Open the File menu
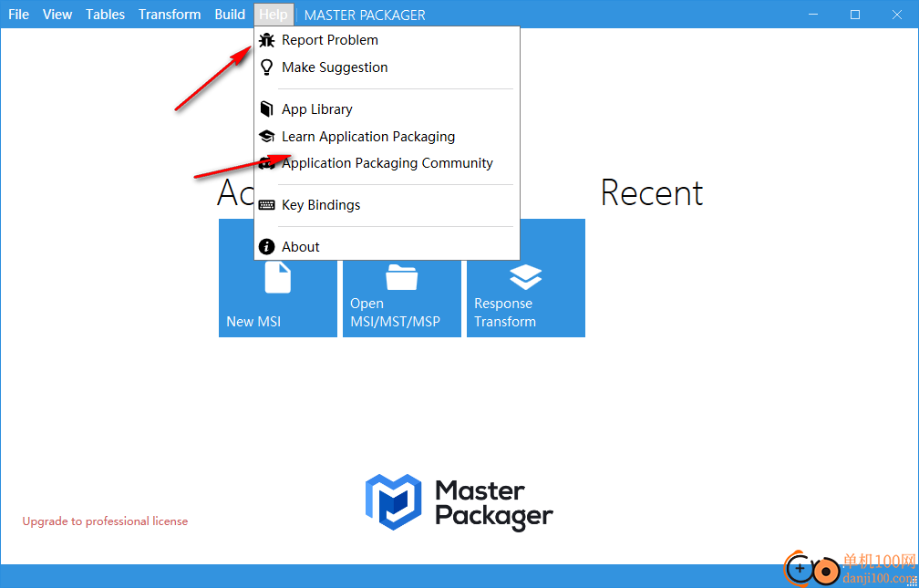Screen dimensions: 919x588 point(19,15)
